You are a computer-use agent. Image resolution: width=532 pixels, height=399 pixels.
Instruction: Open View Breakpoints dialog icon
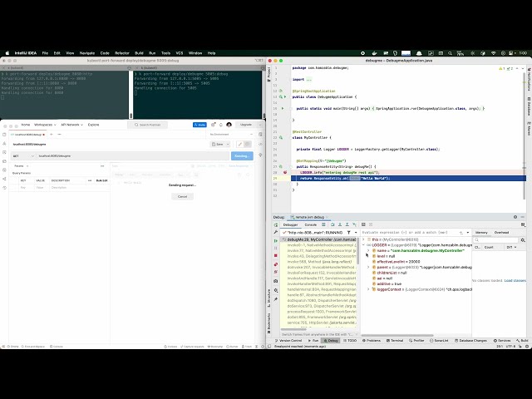[x=275, y=264]
